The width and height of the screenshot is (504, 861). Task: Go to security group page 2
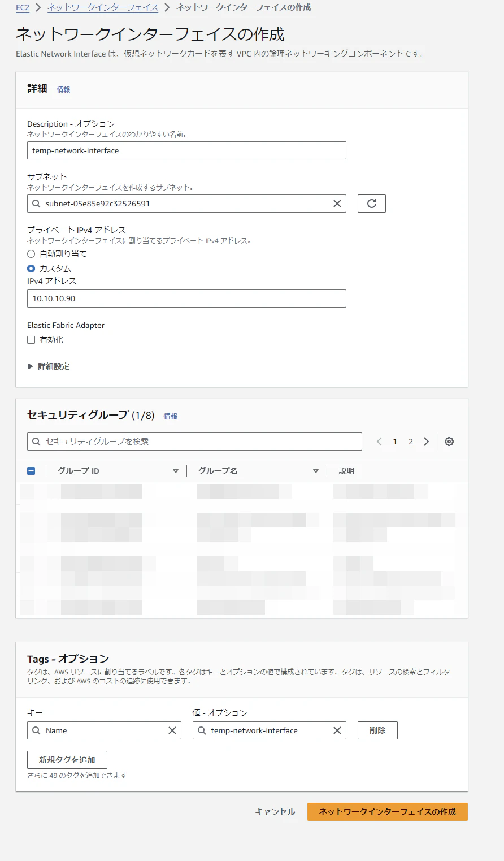[411, 442]
